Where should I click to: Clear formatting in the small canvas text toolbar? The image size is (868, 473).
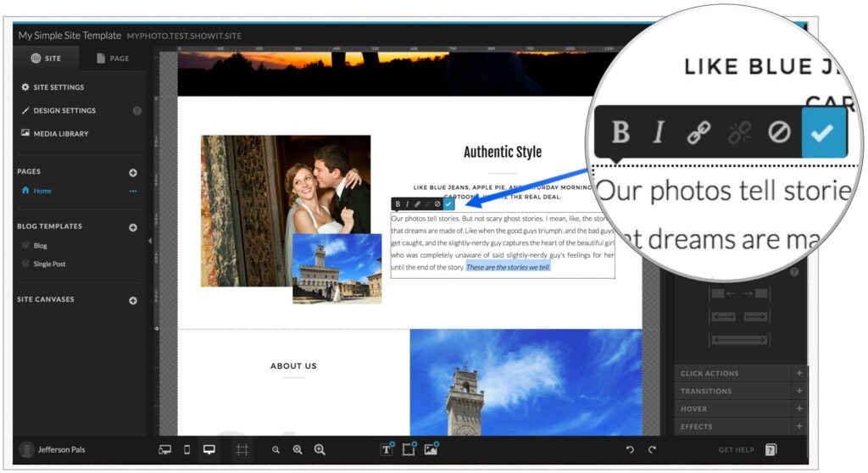(437, 203)
